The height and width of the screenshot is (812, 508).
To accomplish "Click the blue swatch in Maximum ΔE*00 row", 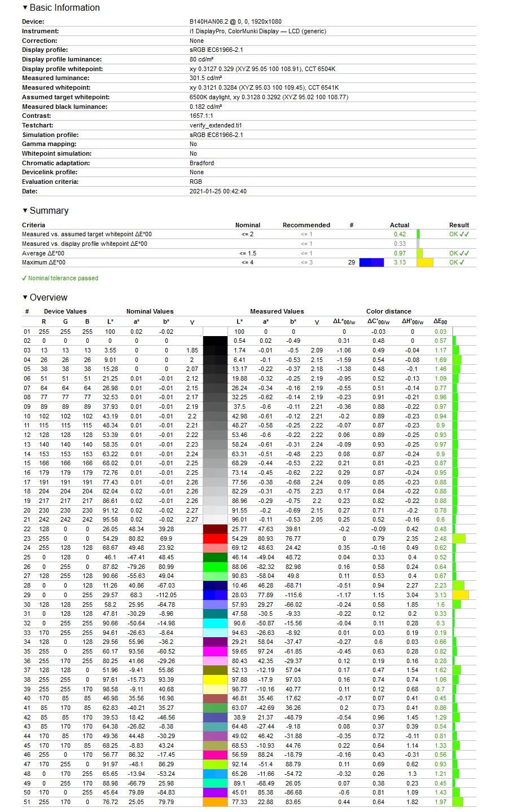I will pyautogui.click(x=371, y=262).
